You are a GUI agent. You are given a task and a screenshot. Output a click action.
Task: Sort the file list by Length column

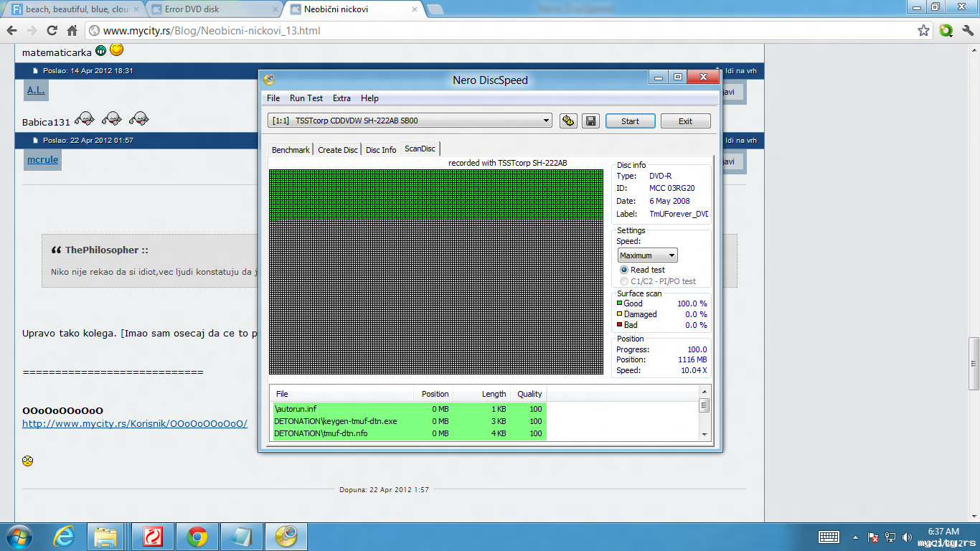pyautogui.click(x=481, y=394)
